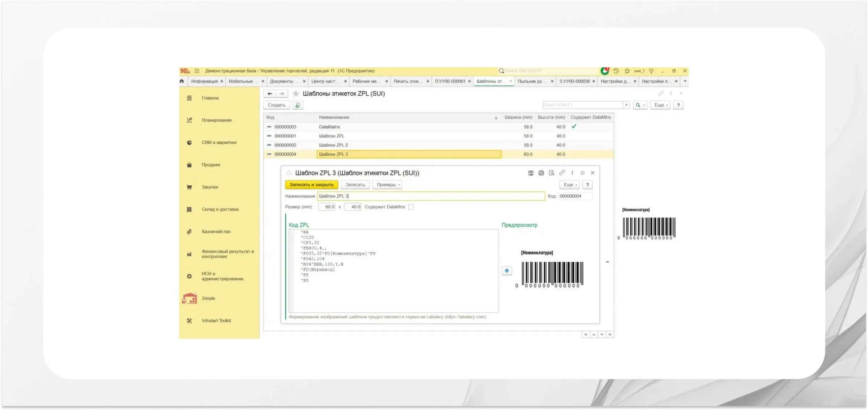Get link icon of the list form
Image resolution: width=868 pixels, height=410 pixels.
[661, 93]
